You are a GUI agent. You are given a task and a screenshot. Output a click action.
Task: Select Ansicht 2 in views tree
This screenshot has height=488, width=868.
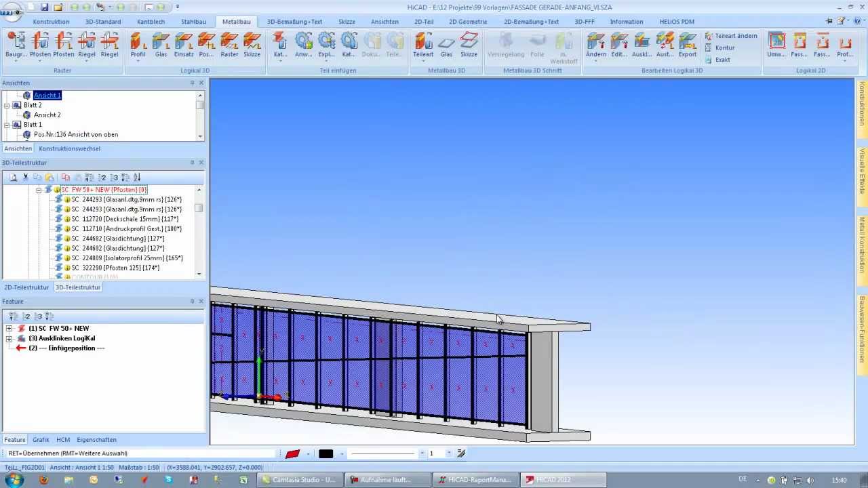(47, 115)
